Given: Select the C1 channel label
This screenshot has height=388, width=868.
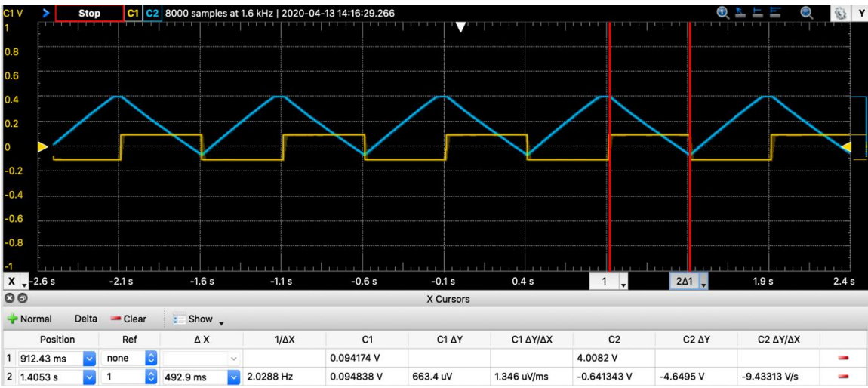Looking at the screenshot, I should click(x=133, y=14).
